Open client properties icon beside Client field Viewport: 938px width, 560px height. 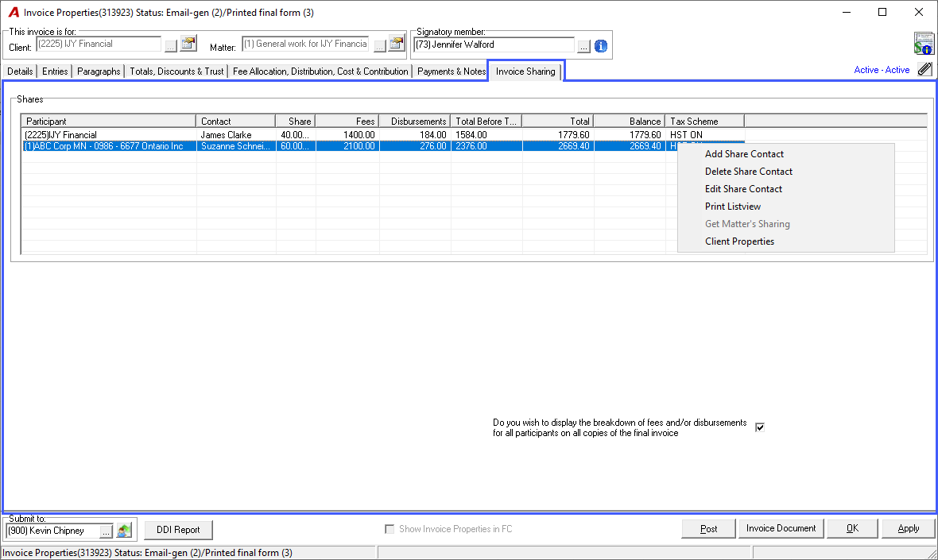pyautogui.click(x=188, y=44)
